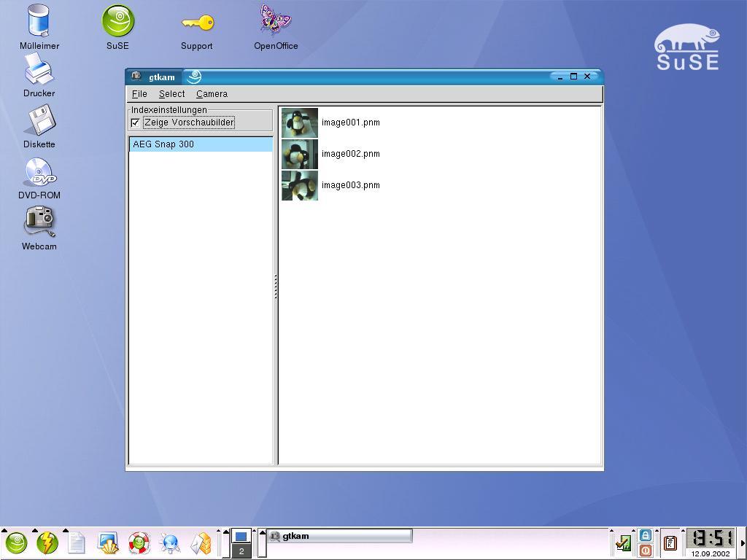Open the Camera menu
This screenshot has height=560, width=747.
tap(212, 94)
